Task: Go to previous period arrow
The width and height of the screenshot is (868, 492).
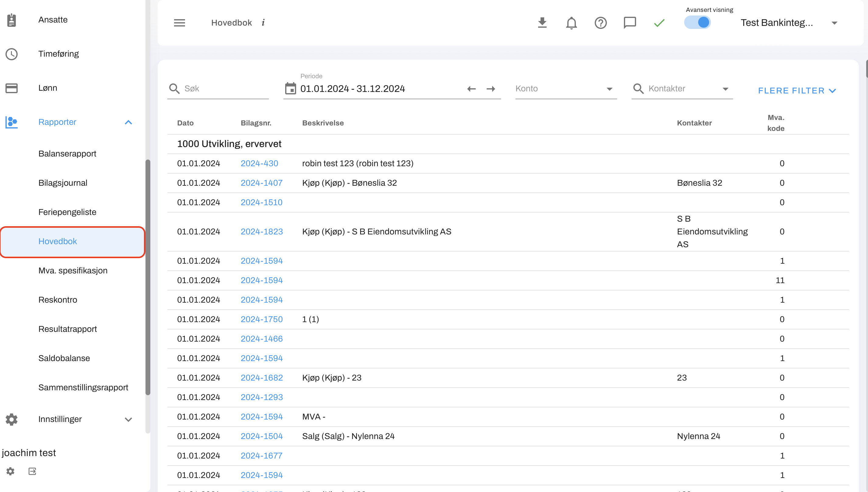Action: [x=471, y=89]
